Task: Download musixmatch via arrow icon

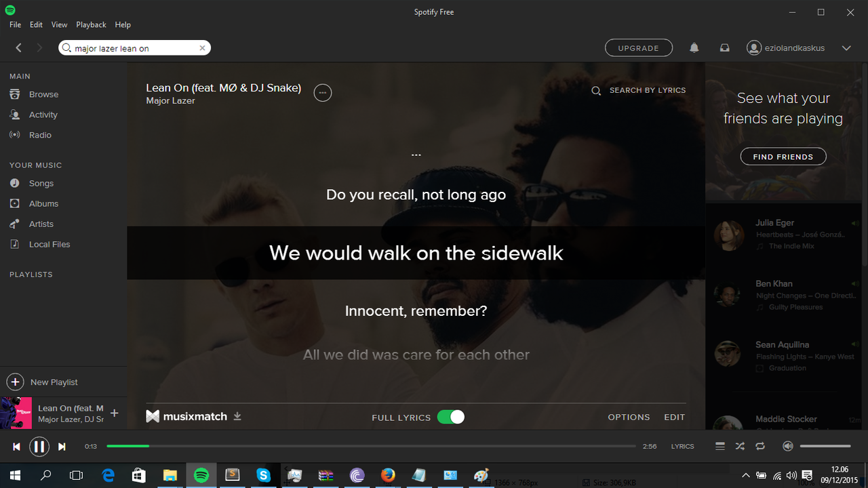Action: (x=237, y=416)
